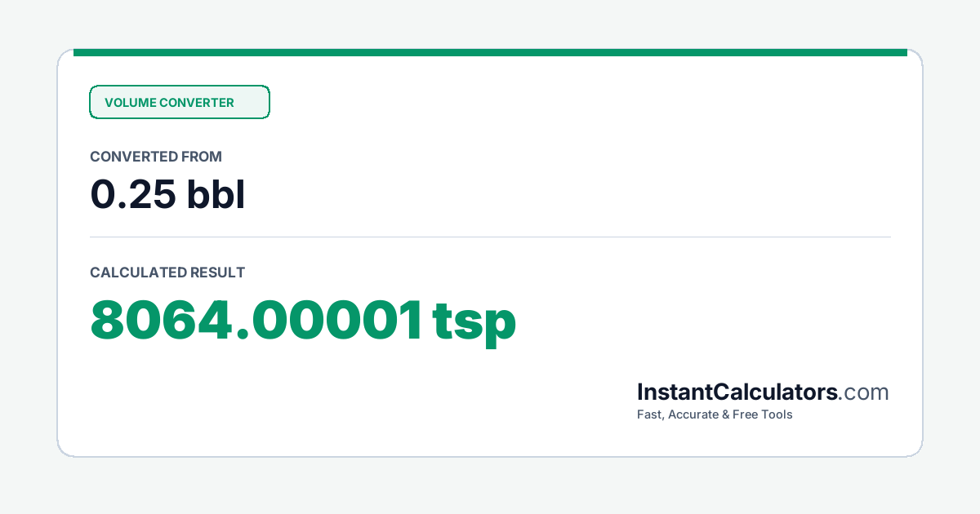The width and height of the screenshot is (980, 514).
Task: Select the word CONVERTER in badge
Action: 197,103
